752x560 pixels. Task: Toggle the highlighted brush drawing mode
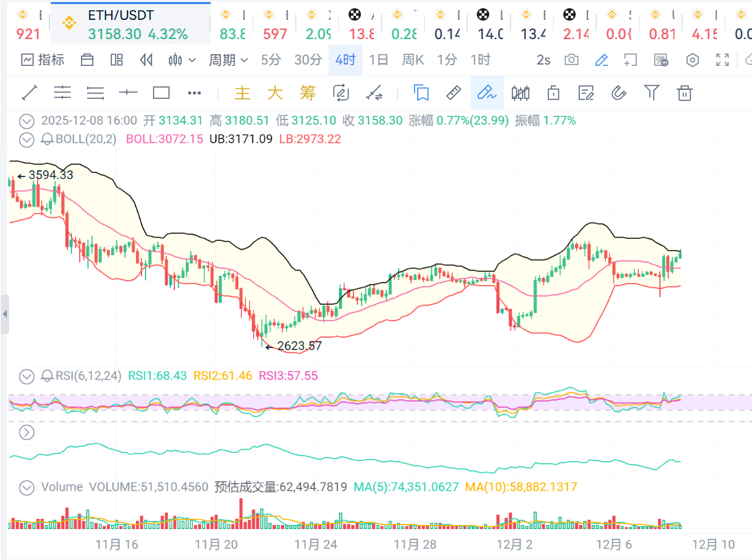486,93
